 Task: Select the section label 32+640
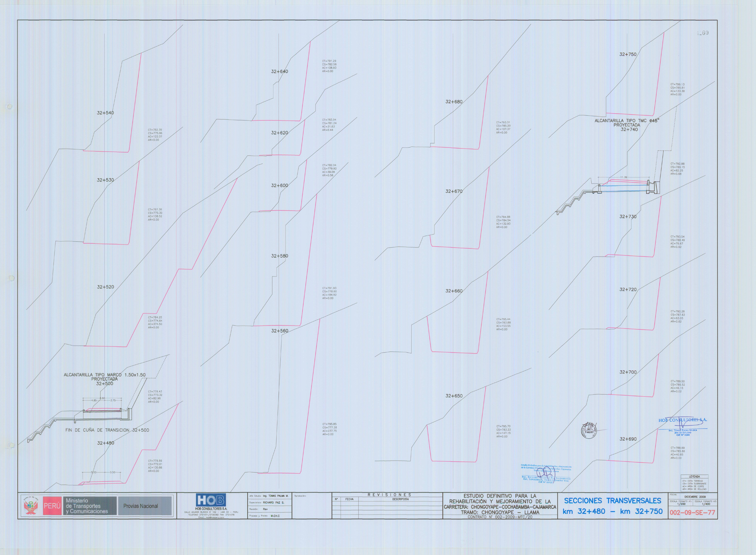coord(279,72)
